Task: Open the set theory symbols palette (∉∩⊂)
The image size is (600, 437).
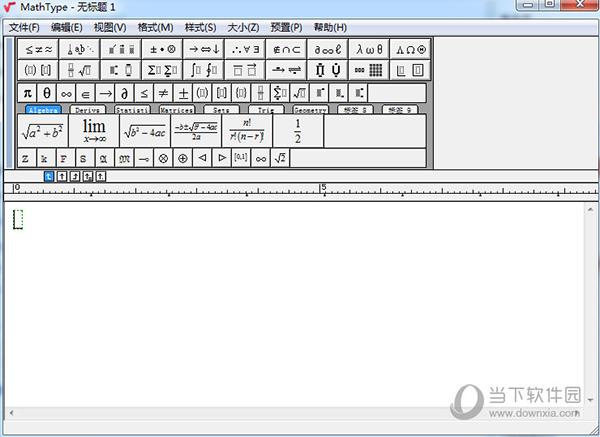Action: [x=286, y=48]
